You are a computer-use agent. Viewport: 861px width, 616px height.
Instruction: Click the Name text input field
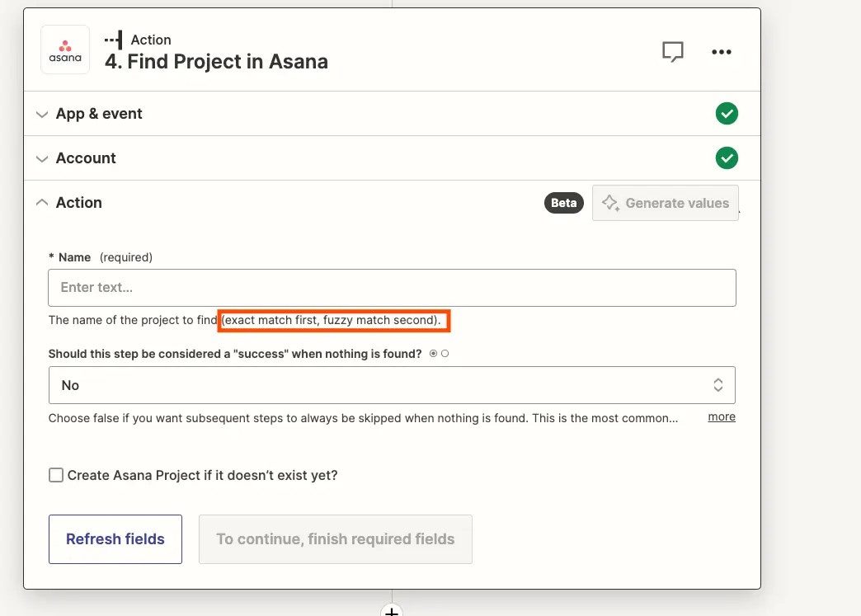[x=392, y=288]
